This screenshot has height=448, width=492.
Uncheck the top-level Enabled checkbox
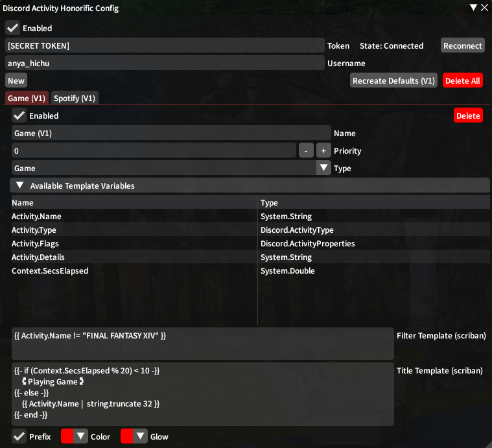point(12,28)
